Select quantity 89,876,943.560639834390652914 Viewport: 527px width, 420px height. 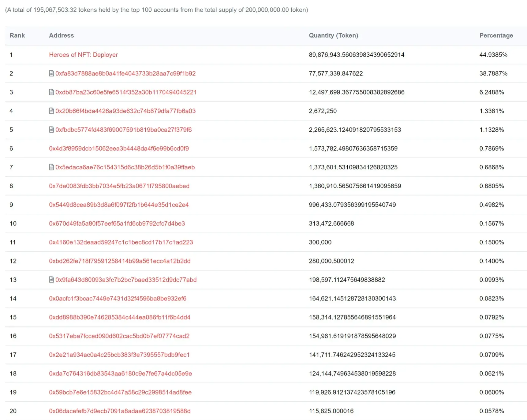pyautogui.click(x=357, y=55)
